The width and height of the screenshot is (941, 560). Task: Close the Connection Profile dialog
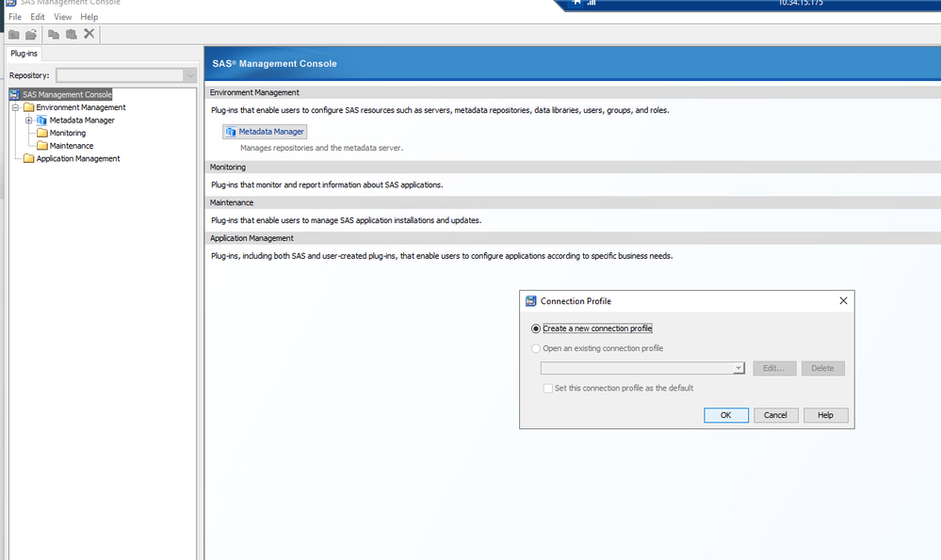tap(843, 301)
